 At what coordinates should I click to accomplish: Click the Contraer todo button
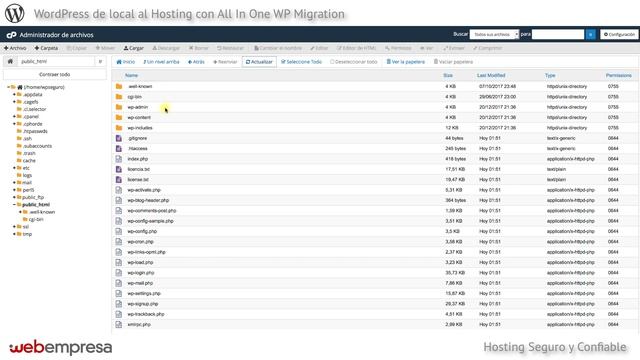[x=55, y=75]
